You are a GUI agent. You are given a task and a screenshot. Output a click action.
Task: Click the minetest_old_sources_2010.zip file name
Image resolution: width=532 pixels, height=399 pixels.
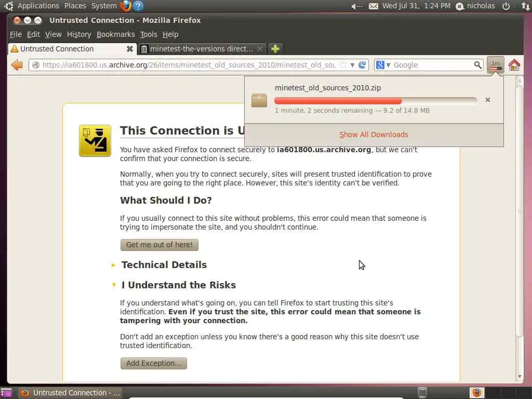[328, 88]
